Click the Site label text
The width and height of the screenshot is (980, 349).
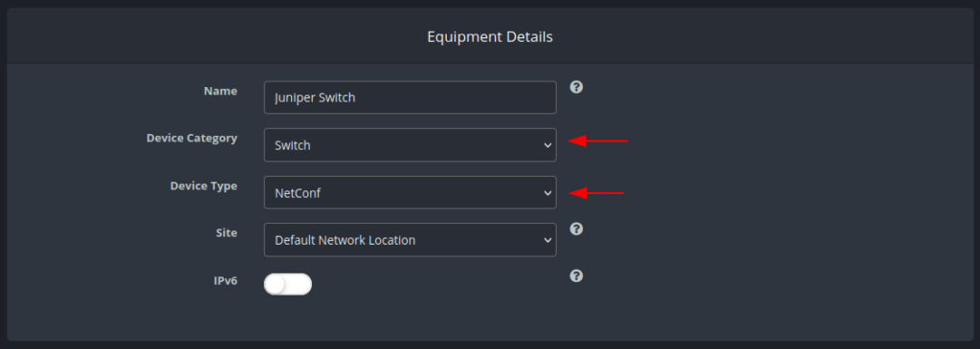[x=226, y=233]
